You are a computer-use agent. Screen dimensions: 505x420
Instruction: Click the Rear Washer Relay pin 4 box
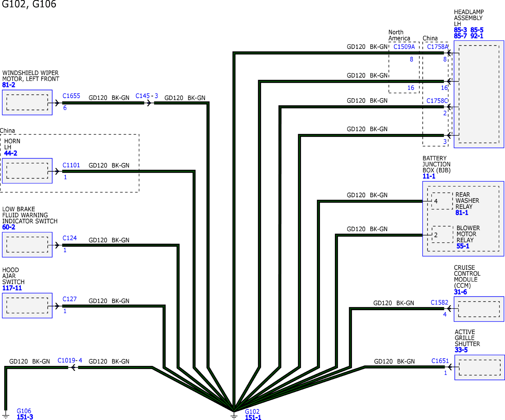tap(442, 201)
